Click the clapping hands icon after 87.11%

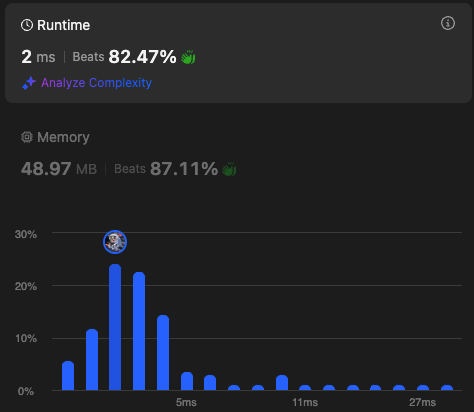coord(229,169)
